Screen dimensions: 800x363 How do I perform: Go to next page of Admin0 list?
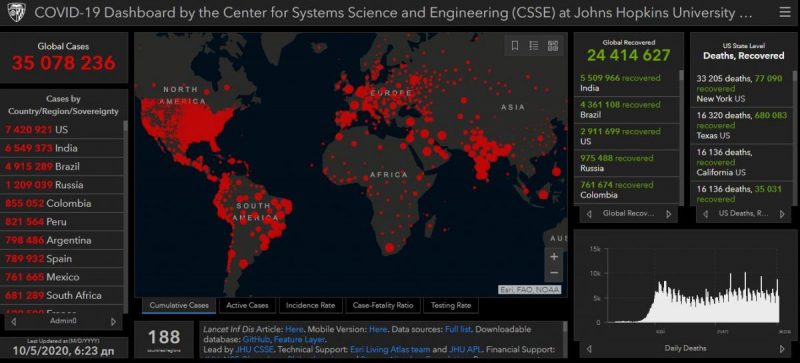point(113,322)
